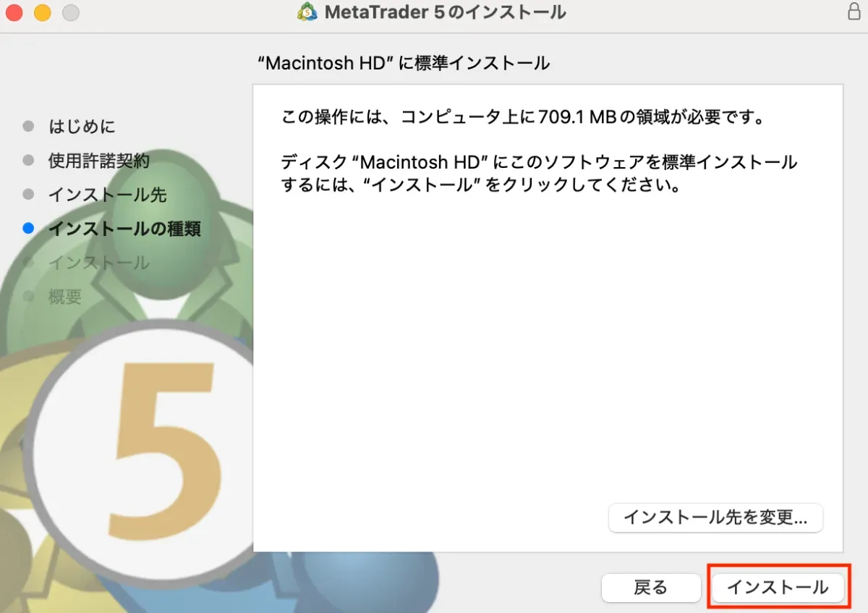Select the blue step indicator dot

coord(29,228)
